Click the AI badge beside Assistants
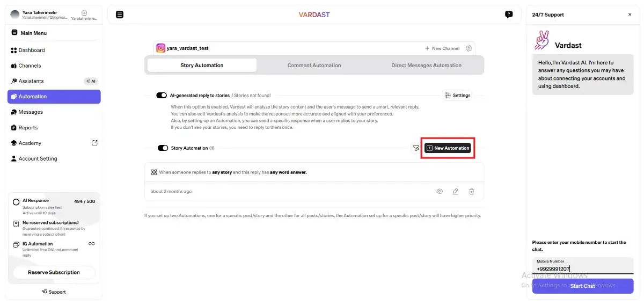Viewport: 644px width, 305px height. click(91, 81)
